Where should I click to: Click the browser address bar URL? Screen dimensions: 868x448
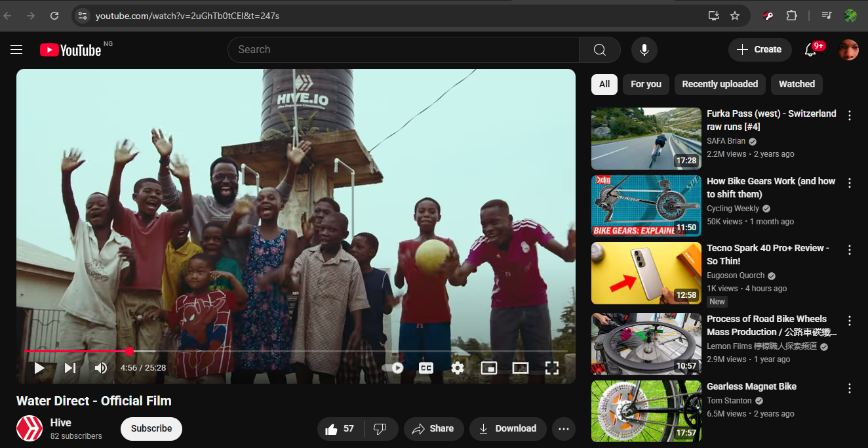[x=187, y=16]
